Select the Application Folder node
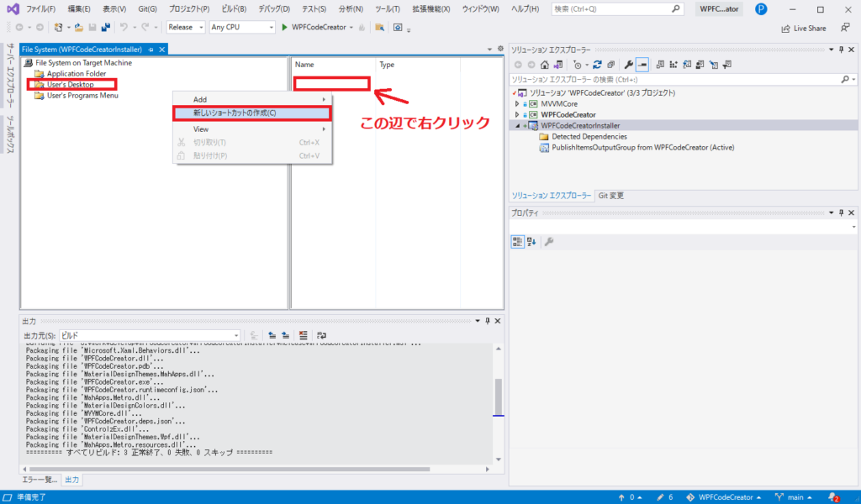Screen dimensions: 861x504 (77, 73)
